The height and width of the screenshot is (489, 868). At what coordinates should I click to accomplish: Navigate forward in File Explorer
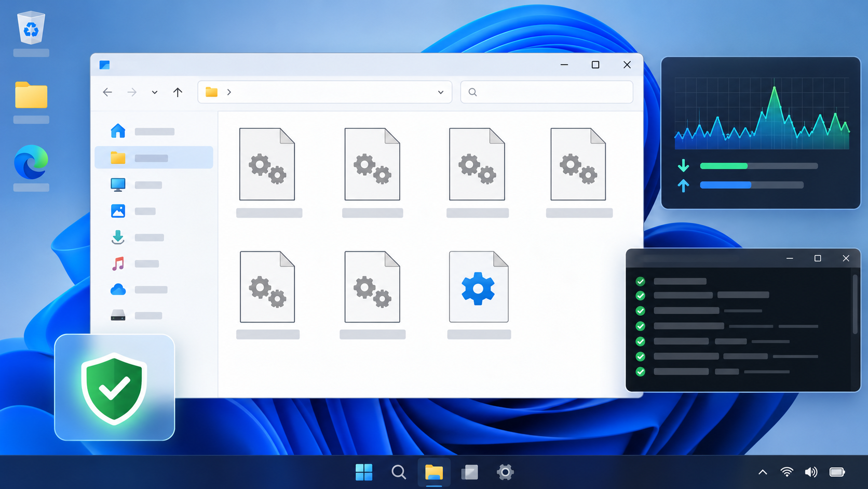132,92
